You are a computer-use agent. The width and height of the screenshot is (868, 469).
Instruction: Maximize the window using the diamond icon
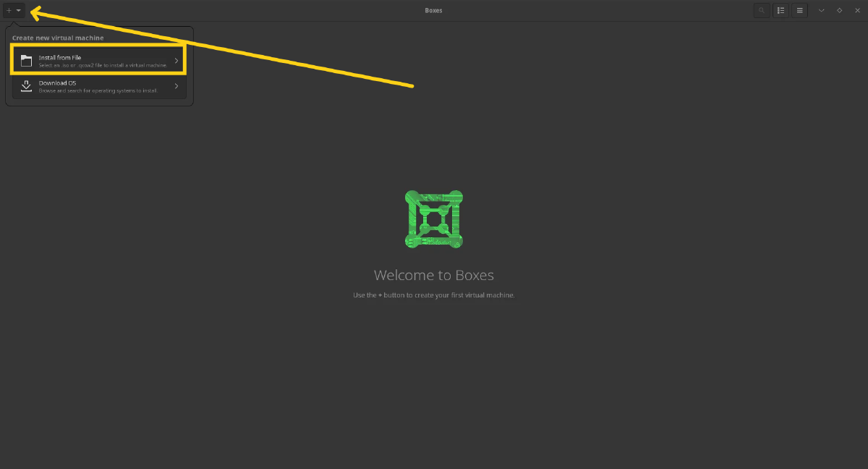click(839, 11)
